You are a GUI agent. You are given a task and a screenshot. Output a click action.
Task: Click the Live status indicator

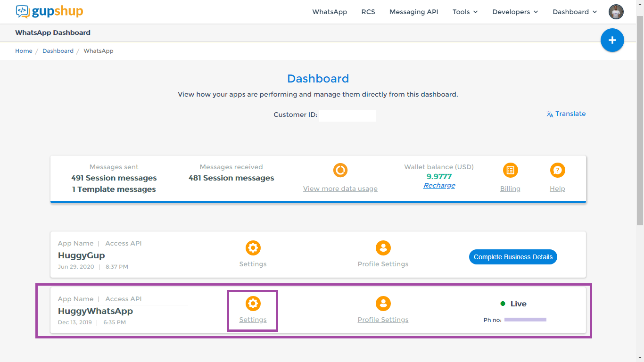click(513, 304)
